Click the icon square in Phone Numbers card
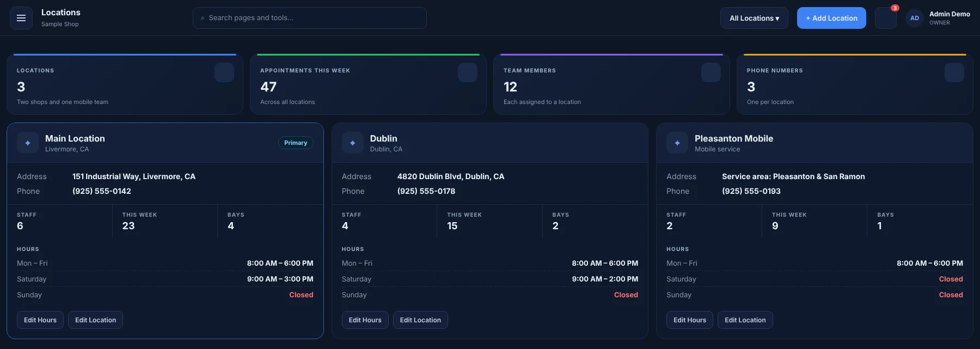The width and height of the screenshot is (980, 349). click(x=954, y=72)
